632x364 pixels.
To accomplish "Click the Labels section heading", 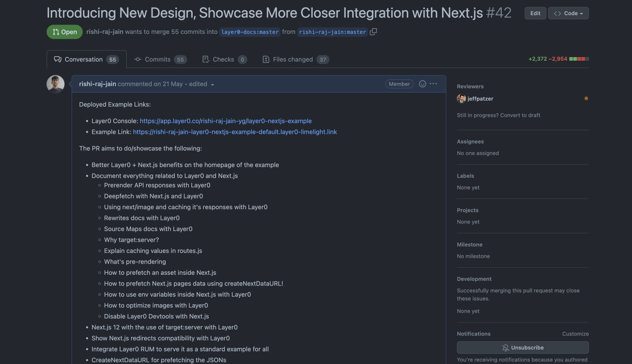I will click(465, 176).
